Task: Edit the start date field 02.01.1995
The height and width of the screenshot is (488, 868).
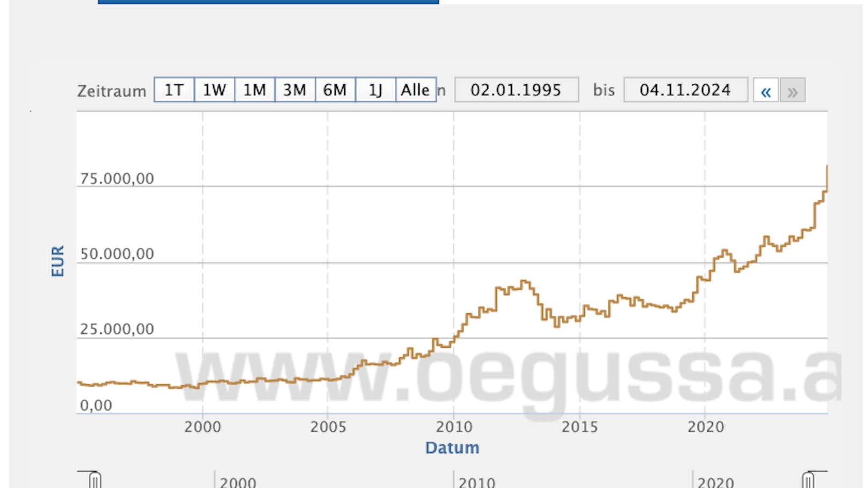Action: click(517, 90)
